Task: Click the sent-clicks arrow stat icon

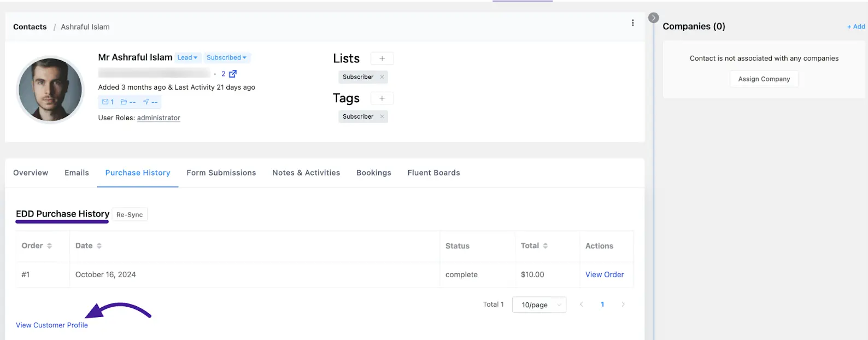Action: [x=146, y=102]
